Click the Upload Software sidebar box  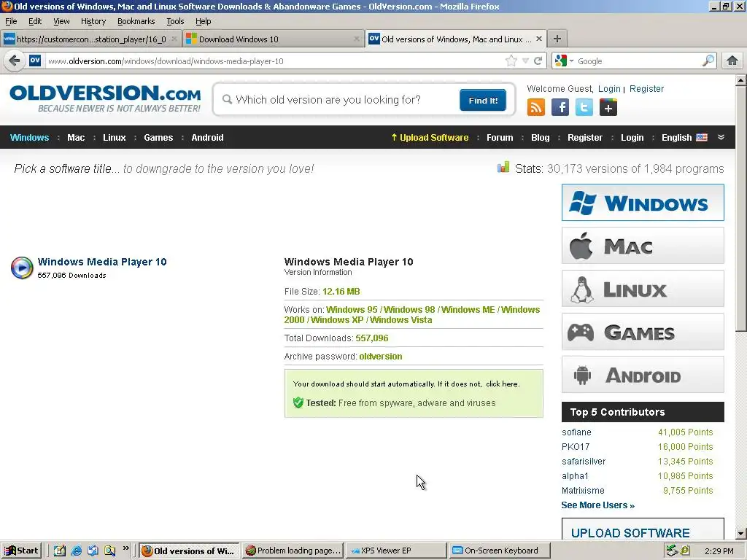(x=643, y=529)
